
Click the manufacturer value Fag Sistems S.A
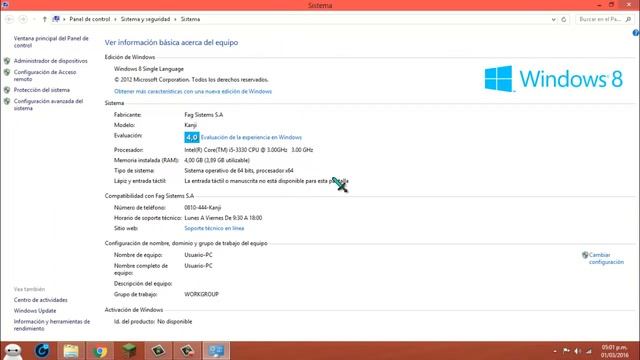pyautogui.click(x=204, y=115)
